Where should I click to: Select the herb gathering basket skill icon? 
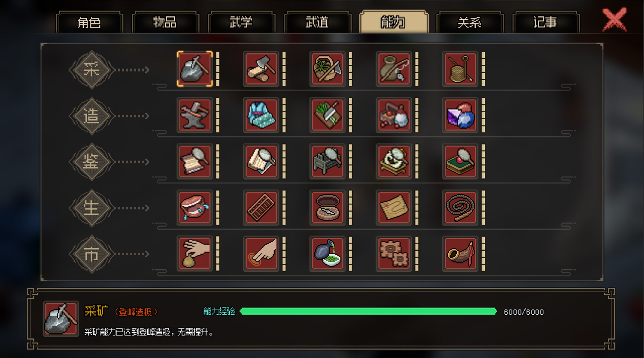click(328, 69)
